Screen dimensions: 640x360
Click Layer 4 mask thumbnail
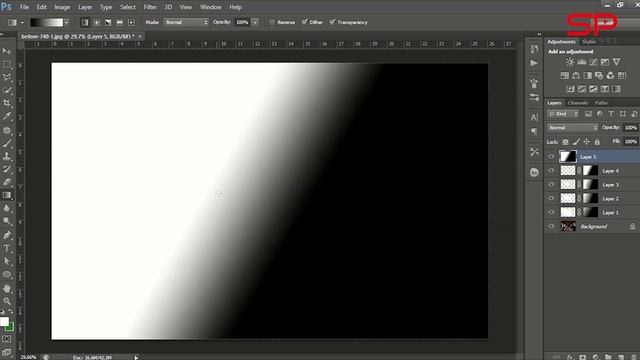coord(590,171)
